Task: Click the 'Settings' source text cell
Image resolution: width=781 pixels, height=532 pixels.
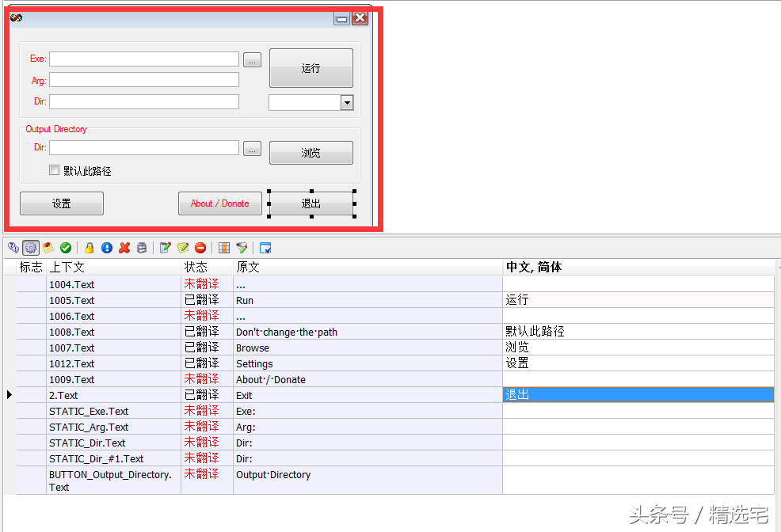Action: coord(368,364)
